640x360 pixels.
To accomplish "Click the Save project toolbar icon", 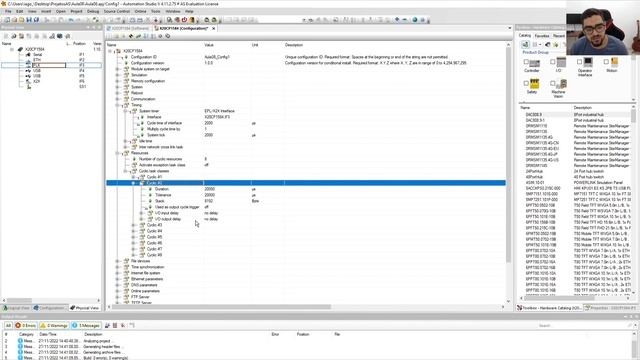I will tap(29, 20).
